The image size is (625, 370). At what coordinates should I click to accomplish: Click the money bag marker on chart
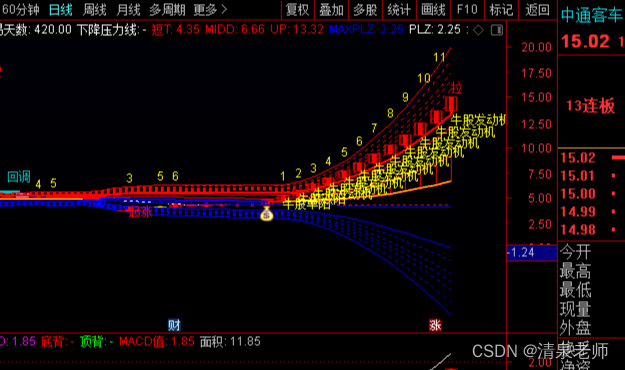(267, 214)
